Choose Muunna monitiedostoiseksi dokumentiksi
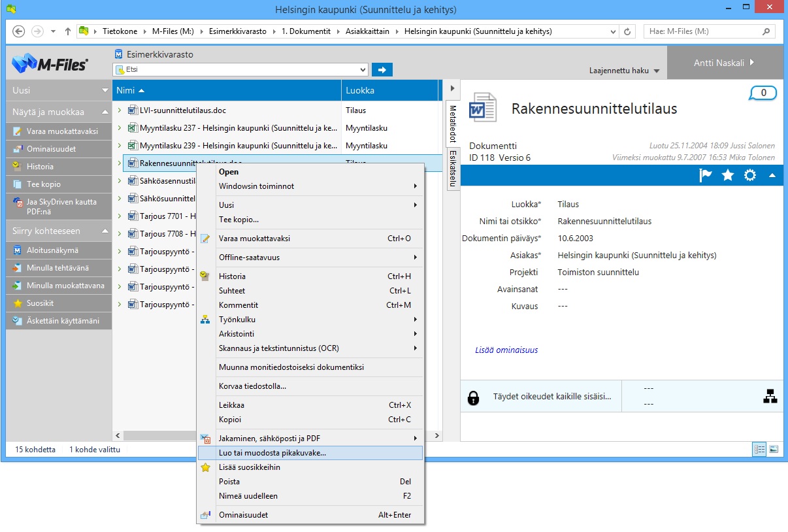The image size is (788, 532). point(311,367)
